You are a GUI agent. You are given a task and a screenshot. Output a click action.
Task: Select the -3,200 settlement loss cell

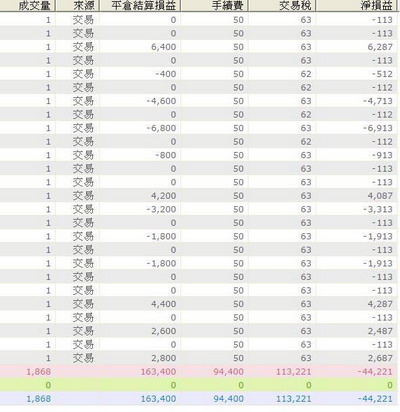point(161,209)
